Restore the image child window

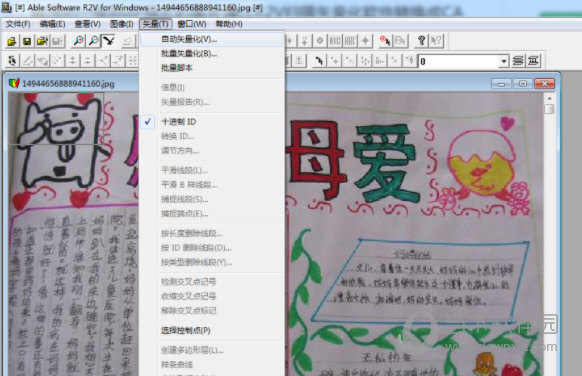click(x=523, y=84)
